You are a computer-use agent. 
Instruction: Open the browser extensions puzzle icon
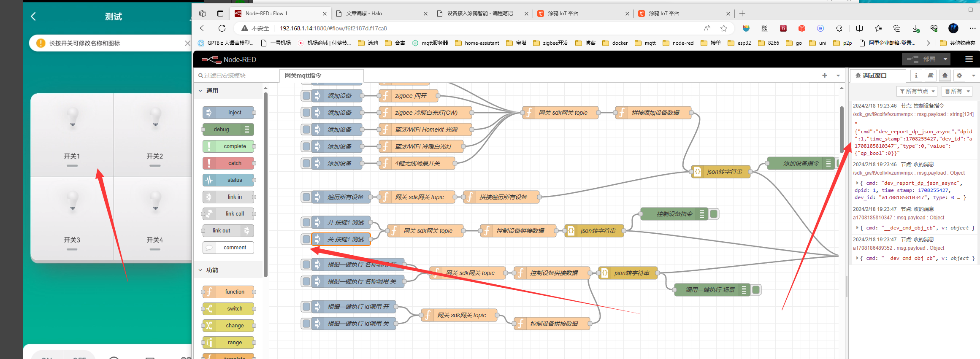coord(839,28)
